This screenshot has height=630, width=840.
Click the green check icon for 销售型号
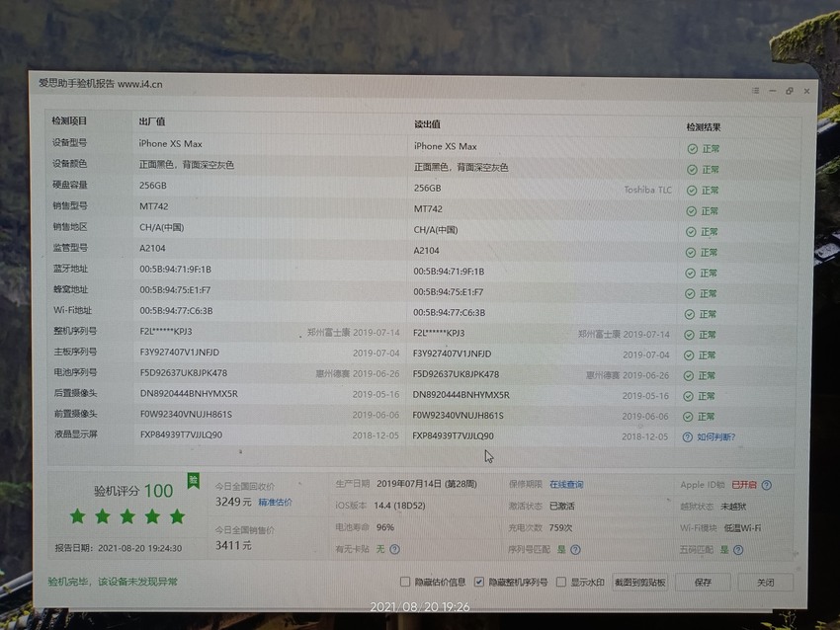click(x=691, y=211)
